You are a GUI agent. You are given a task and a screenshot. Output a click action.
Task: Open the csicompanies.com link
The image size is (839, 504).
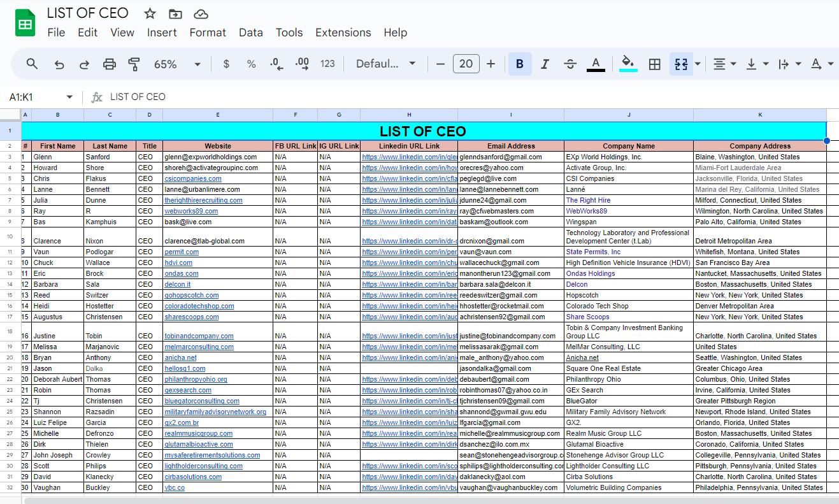pyautogui.click(x=193, y=178)
